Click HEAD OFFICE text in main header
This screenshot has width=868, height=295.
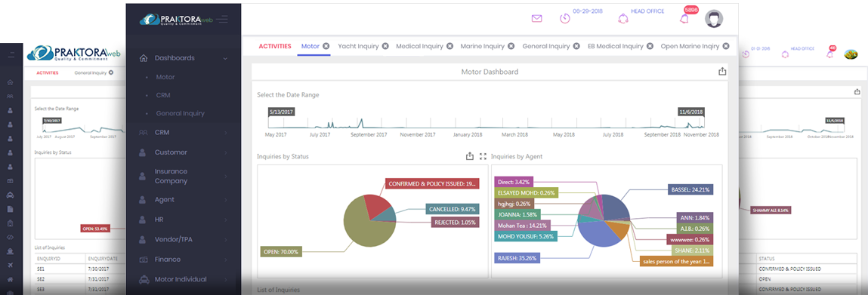pos(647,11)
